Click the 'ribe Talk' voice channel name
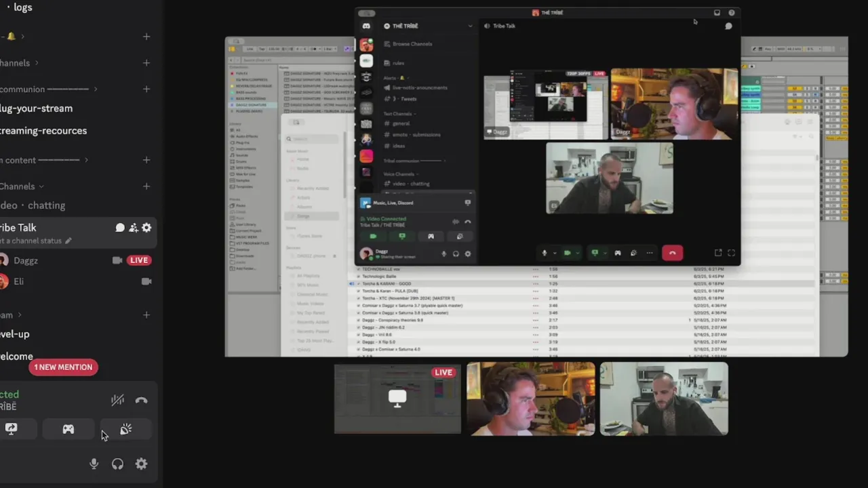This screenshot has height=488, width=868. (x=18, y=228)
